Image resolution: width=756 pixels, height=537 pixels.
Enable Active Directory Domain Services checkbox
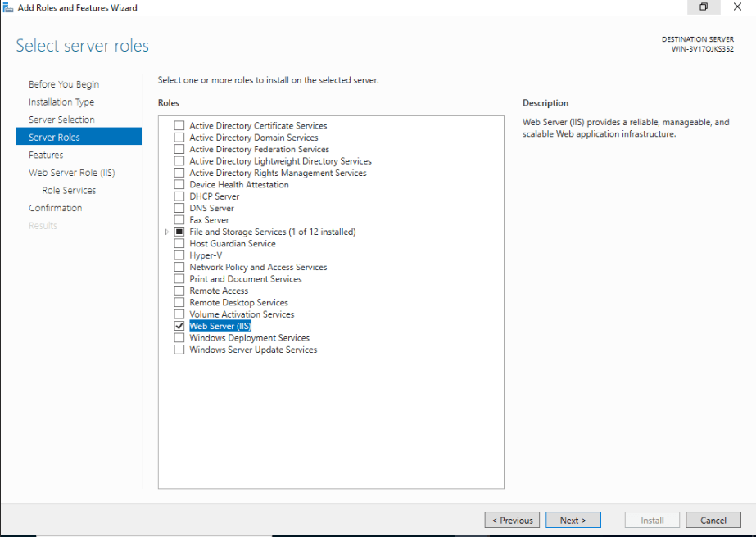click(x=179, y=138)
